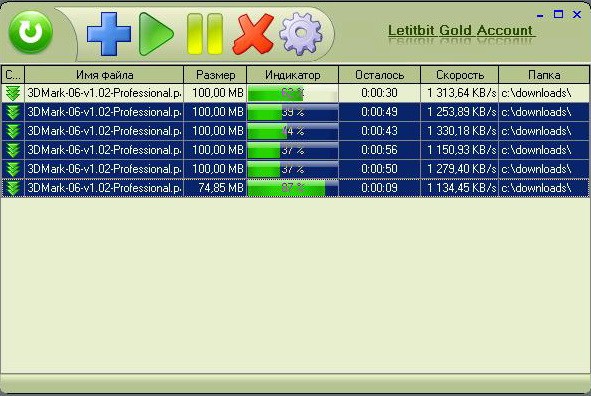The image size is (591, 396).
Task: Add a new download with blue plus
Action: 109,34
